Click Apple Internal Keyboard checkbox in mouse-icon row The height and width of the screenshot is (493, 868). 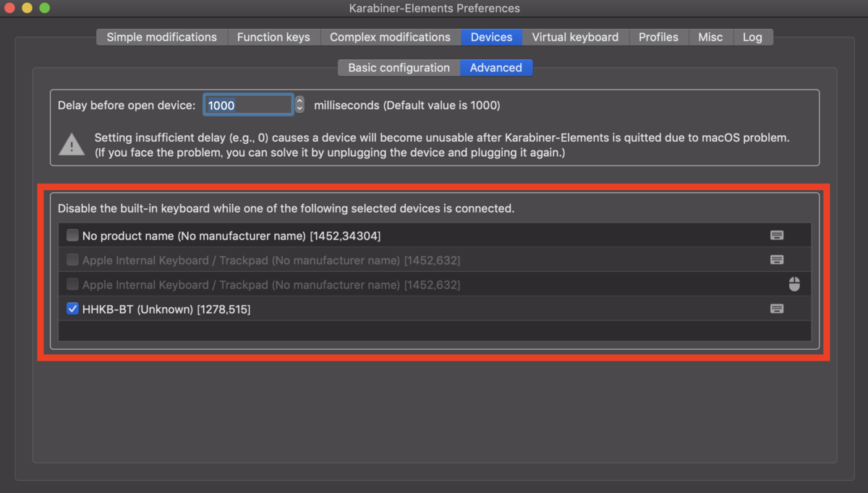72,284
